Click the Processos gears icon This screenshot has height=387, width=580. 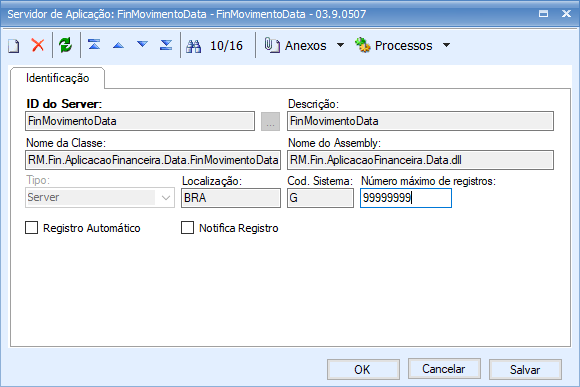362,45
